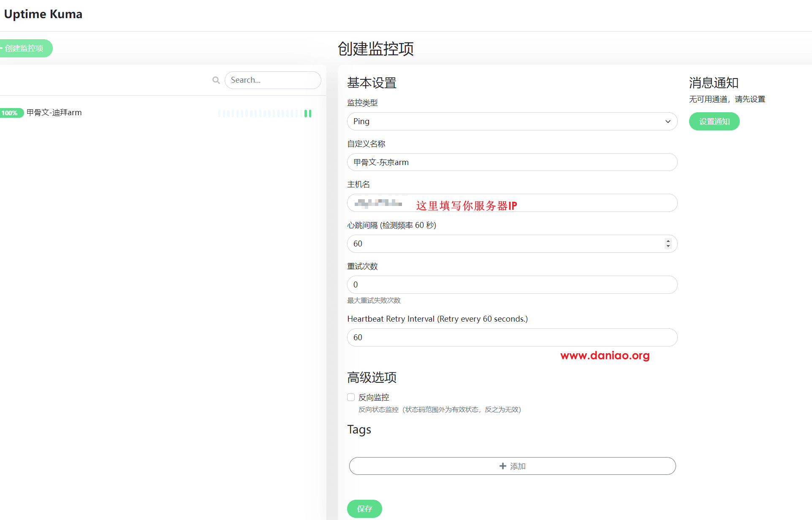
Task: Click the green 保存 button
Action: click(364, 509)
